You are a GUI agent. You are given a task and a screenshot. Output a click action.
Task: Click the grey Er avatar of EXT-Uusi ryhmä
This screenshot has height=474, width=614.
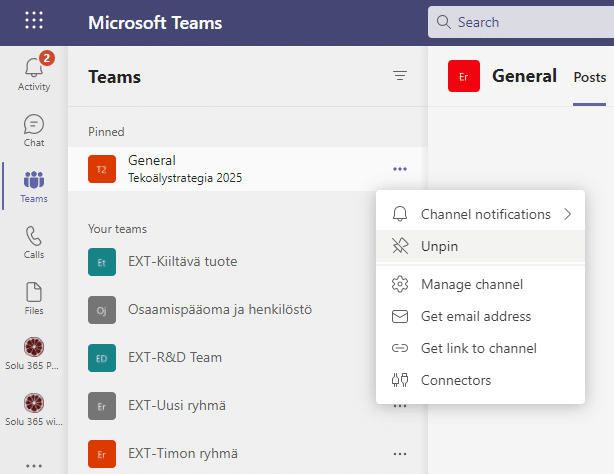click(x=102, y=406)
